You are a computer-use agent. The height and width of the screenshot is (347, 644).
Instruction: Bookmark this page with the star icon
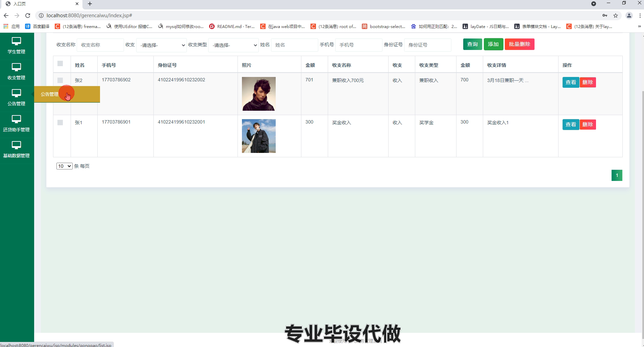pyautogui.click(x=616, y=16)
